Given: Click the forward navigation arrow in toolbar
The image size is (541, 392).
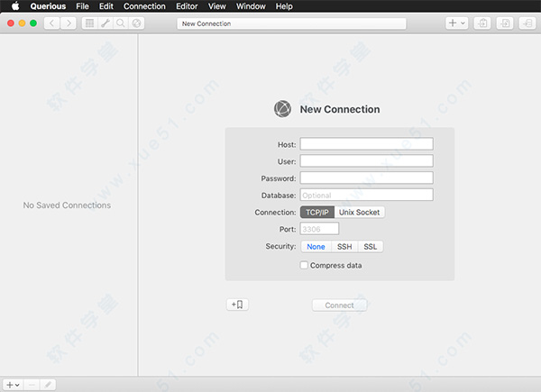Looking at the screenshot, I should point(69,23).
